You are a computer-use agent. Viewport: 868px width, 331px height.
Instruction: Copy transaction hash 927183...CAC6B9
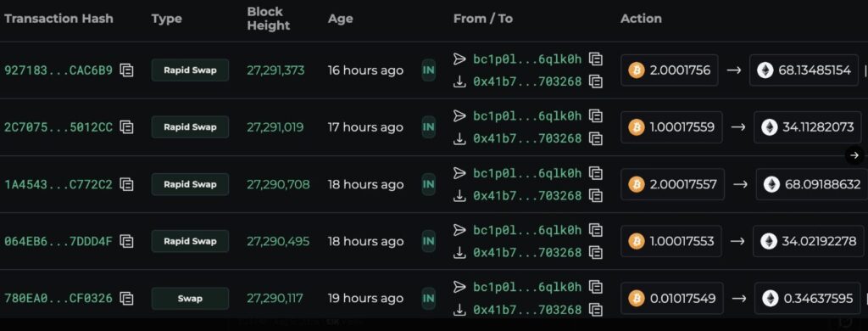127,70
